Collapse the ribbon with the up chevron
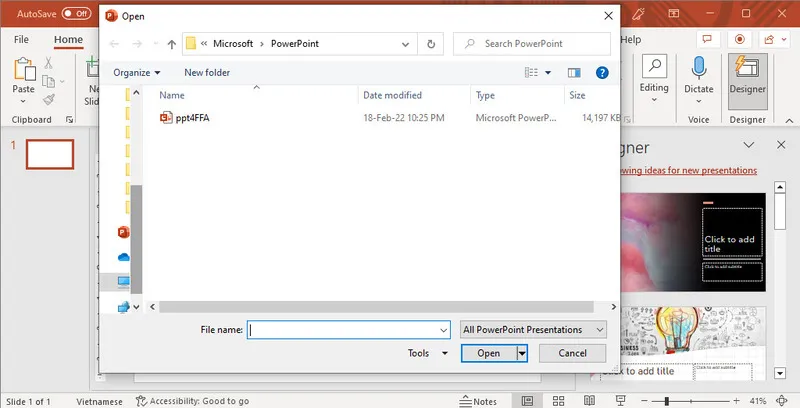The width and height of the screenshot is (800, 408). (789, 121)
